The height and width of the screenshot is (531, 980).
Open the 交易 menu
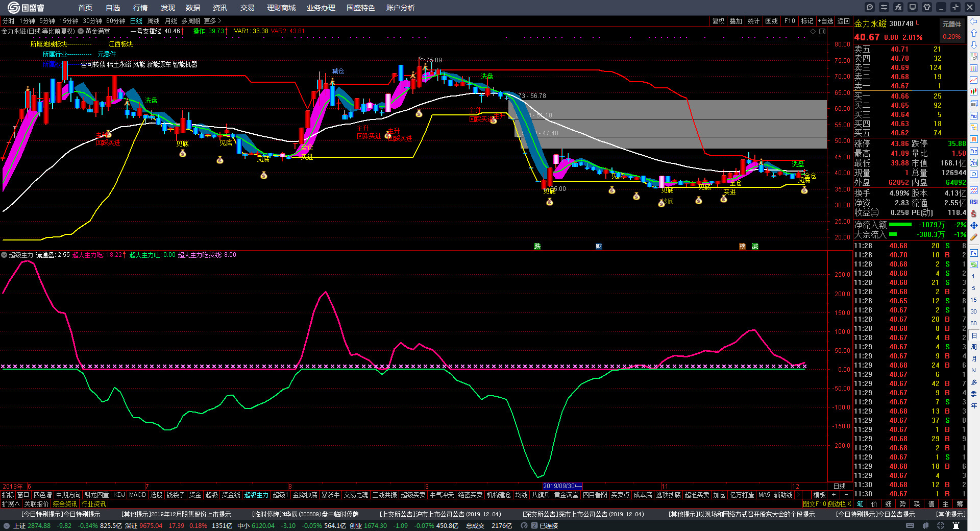point(248,8)
